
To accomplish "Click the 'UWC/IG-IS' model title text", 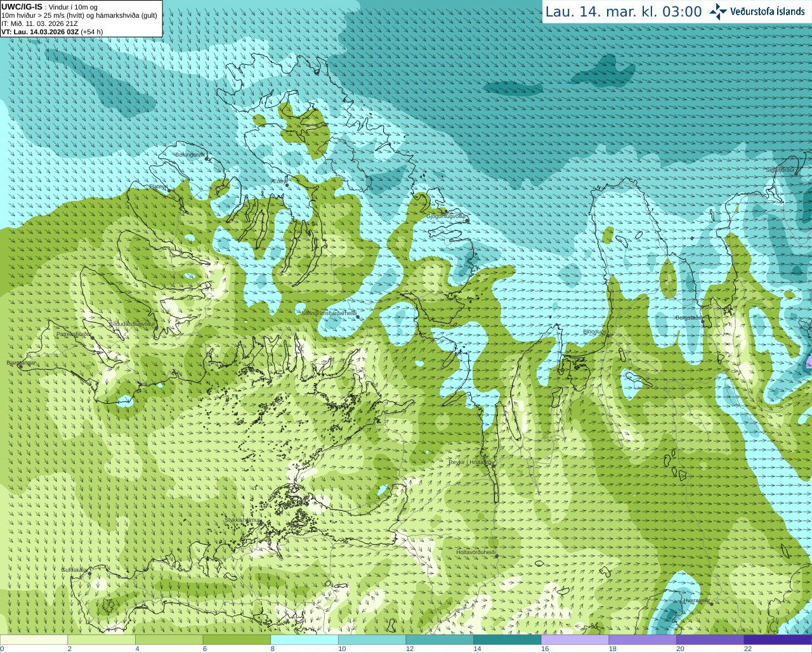I will pyautogui.click(x=22, y=6).
